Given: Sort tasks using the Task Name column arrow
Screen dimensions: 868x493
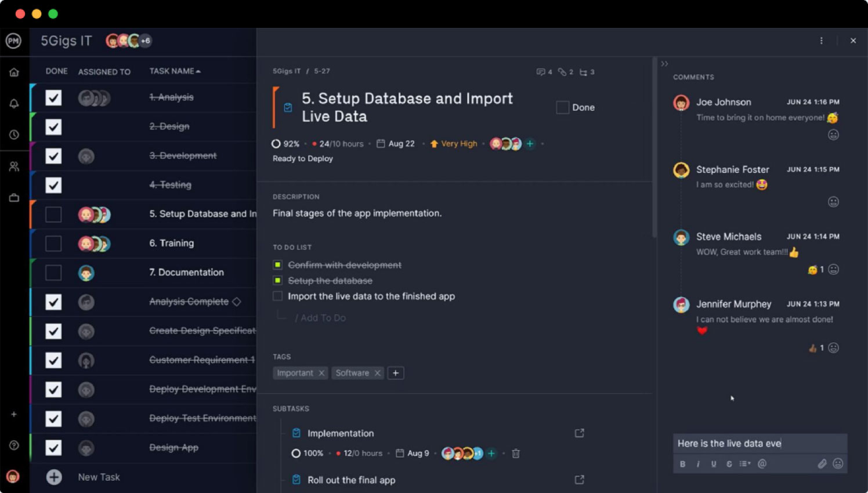Looking at the screenshot, I should click(x=198, y=71).
